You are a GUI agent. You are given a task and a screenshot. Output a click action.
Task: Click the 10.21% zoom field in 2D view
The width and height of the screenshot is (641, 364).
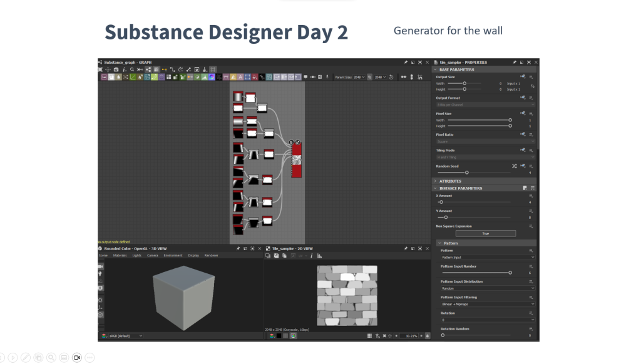pos(409,336)
